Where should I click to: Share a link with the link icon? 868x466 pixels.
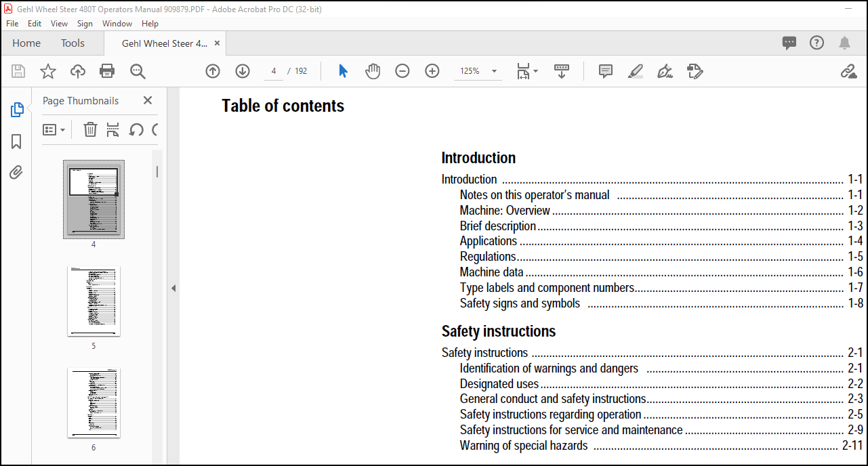pyautogui.click(x=848, y=71)
